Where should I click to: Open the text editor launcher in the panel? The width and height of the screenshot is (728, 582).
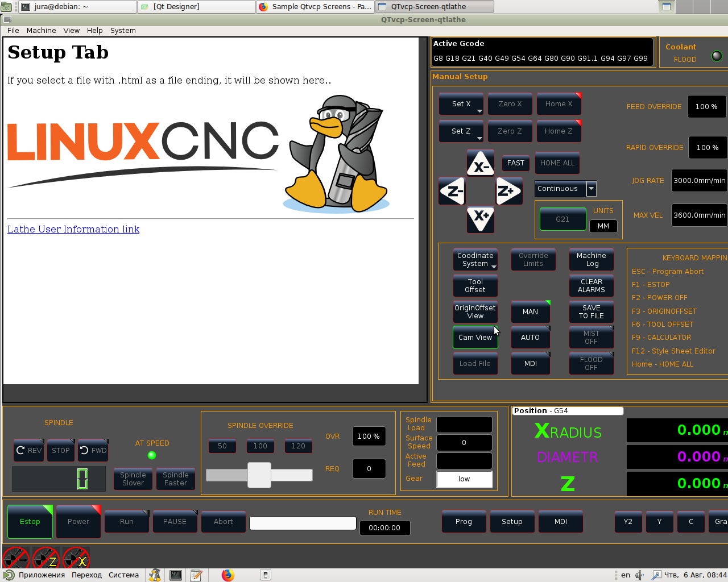pyautogui.click(x=196, y=575)
